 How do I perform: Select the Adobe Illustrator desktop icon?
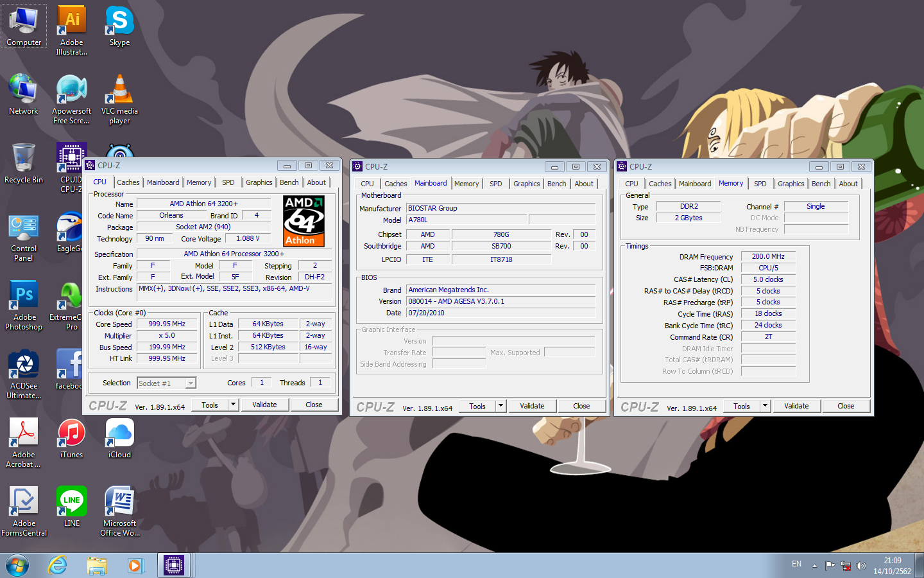(72, 30)
